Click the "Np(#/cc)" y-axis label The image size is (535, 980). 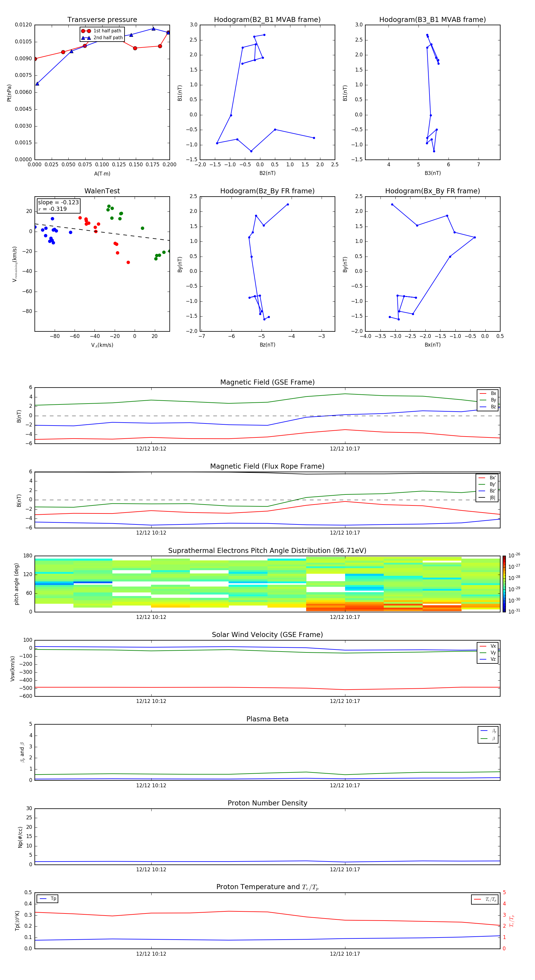[20, 837]
